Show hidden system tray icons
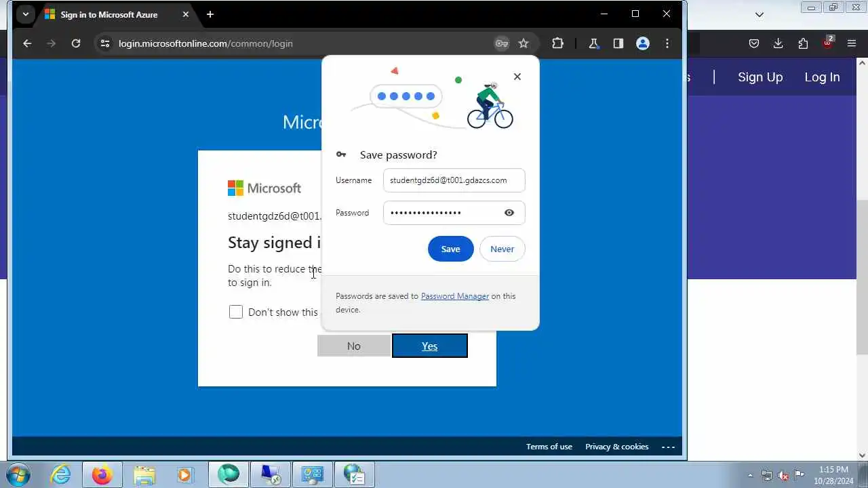Viewport: 868px width, 488px height. (x=750, y=475)
